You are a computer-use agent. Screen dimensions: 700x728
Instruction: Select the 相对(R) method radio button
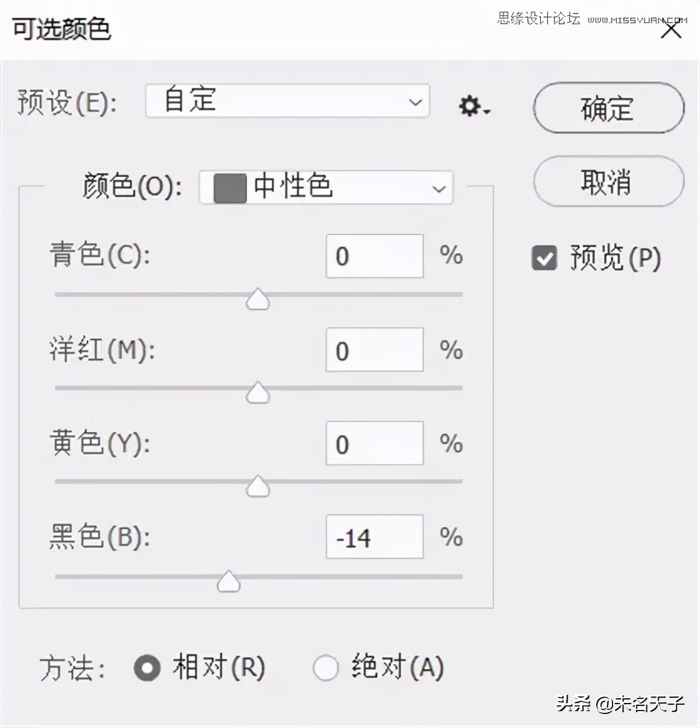tap(148, 667)
